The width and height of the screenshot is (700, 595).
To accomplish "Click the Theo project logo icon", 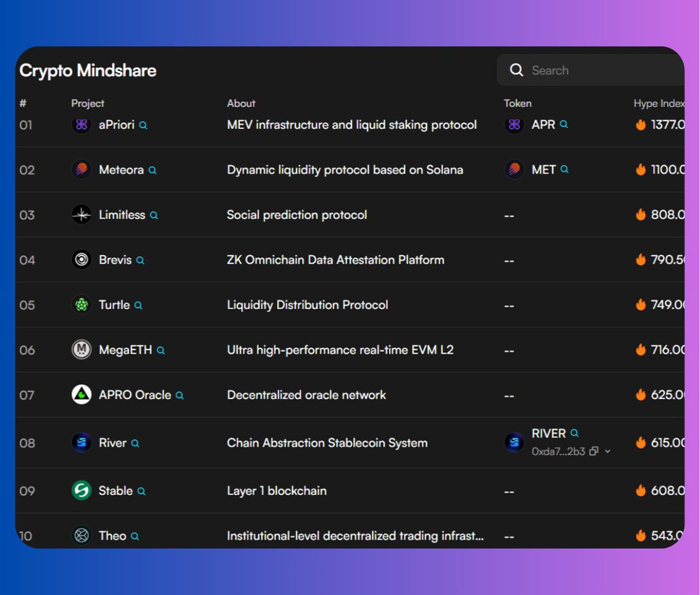I will pos(82,535).
